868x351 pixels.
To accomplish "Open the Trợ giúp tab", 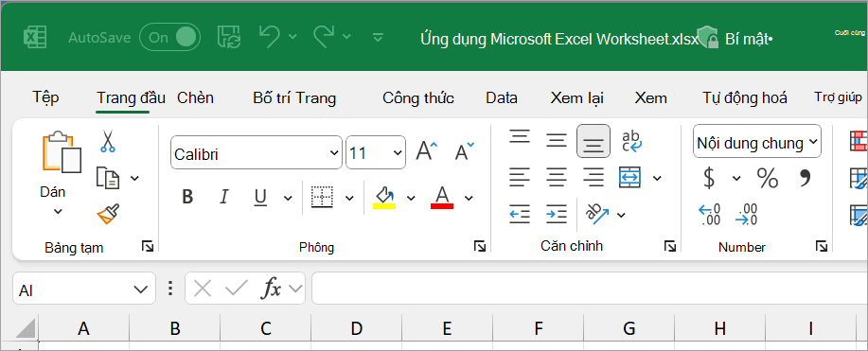I will (838, 97).
